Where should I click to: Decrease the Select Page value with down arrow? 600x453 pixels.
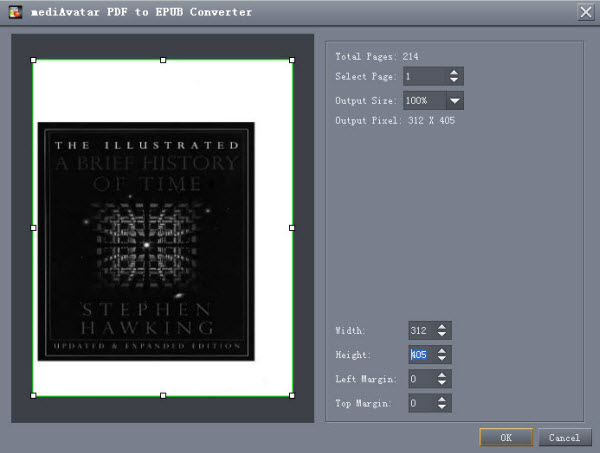click(x=454, y=80)
